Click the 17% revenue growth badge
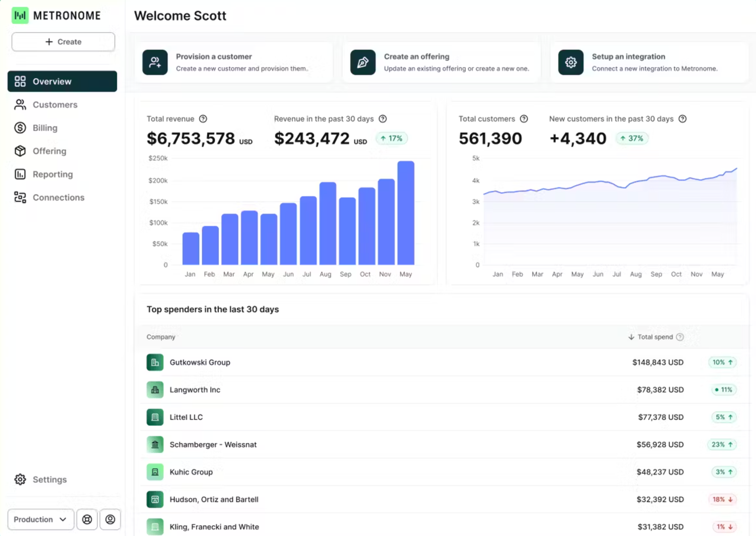Image resolution: width=756 pixels, height=536 pixels. tap(392, 138)
